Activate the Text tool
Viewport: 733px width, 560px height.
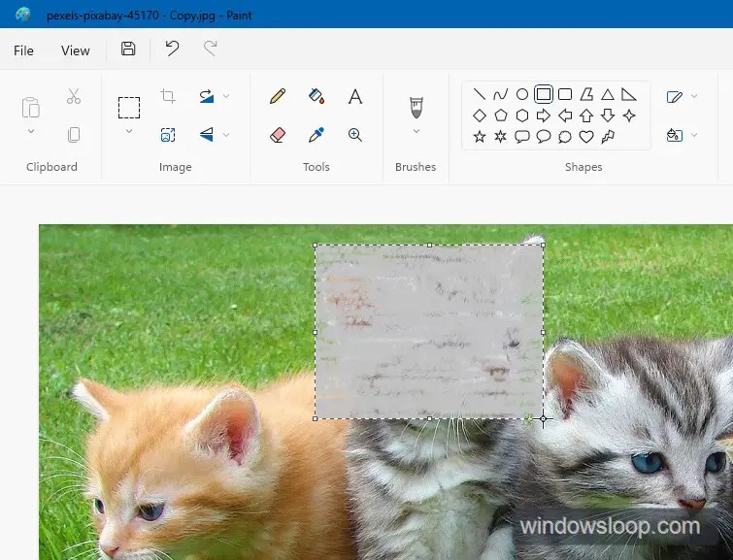355,96
